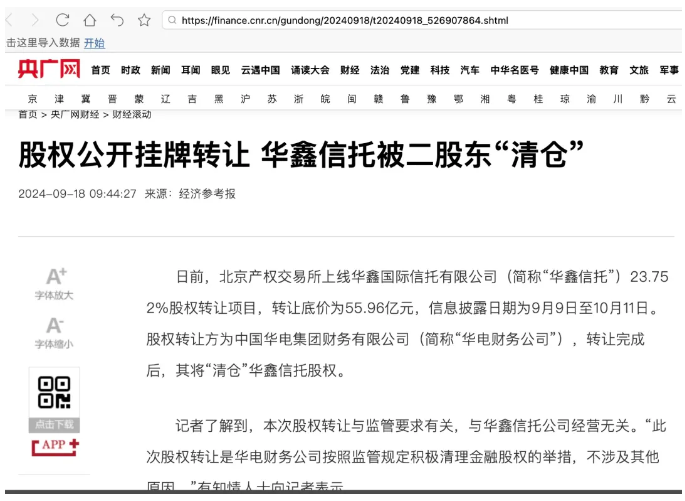685x501 pixels.
Task: Click the red APP+ icon
Action: (55, 447)
